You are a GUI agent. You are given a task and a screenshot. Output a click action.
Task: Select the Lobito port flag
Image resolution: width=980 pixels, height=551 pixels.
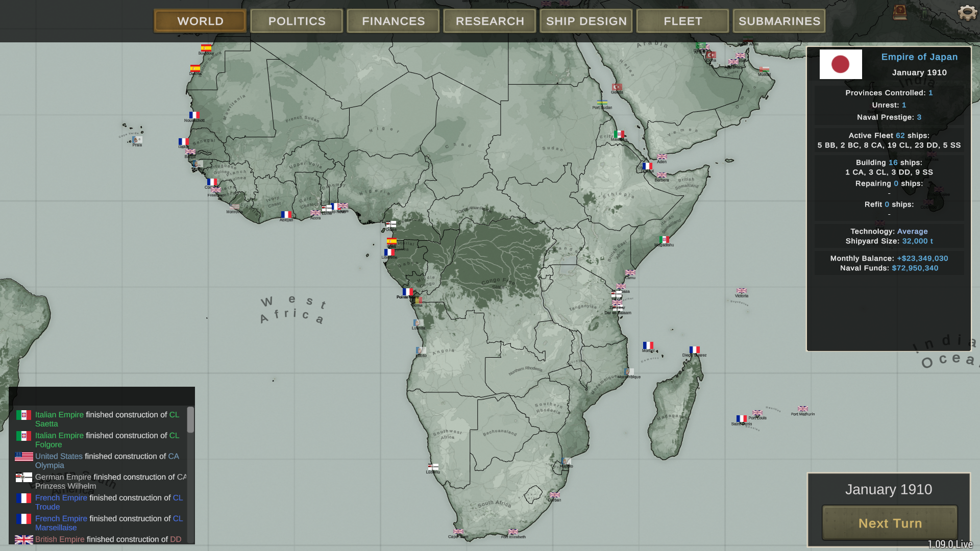pyautogui.click(x=421, y=350)
